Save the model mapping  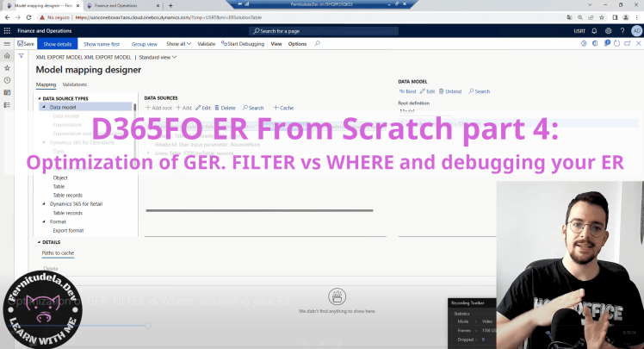pos(26,44)
